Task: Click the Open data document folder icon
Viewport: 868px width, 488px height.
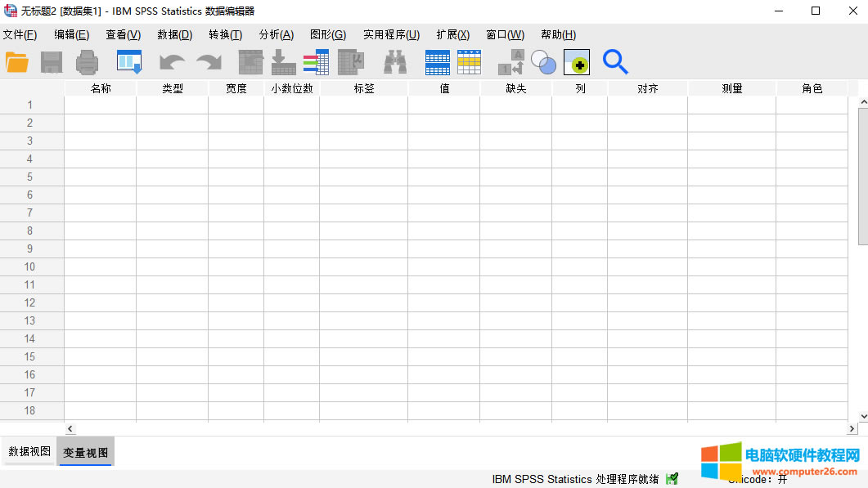Action: tap(17, 62)
